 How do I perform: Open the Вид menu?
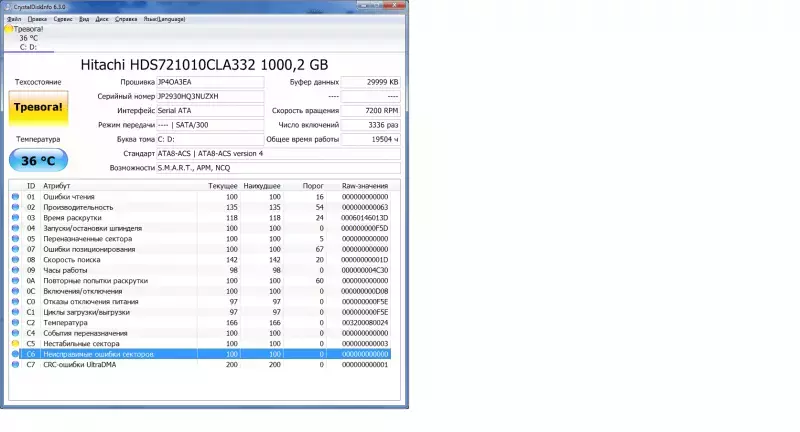click(x=84, y=19)
